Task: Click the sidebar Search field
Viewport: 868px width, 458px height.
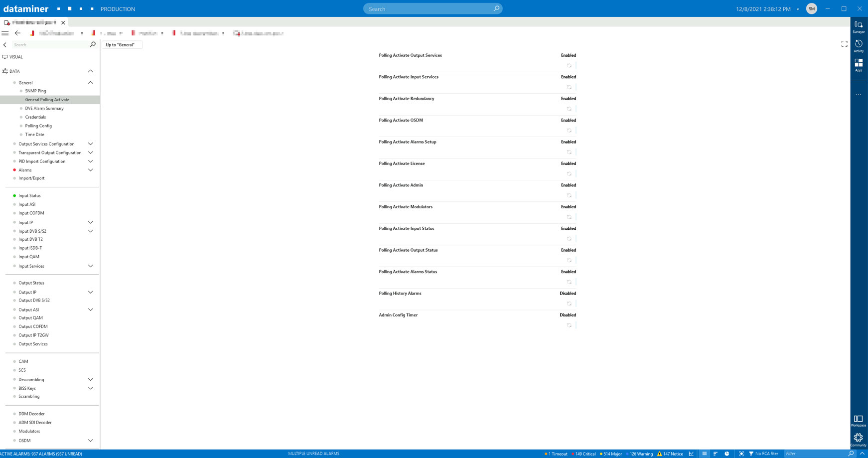Action: click(x=50, y=45)
